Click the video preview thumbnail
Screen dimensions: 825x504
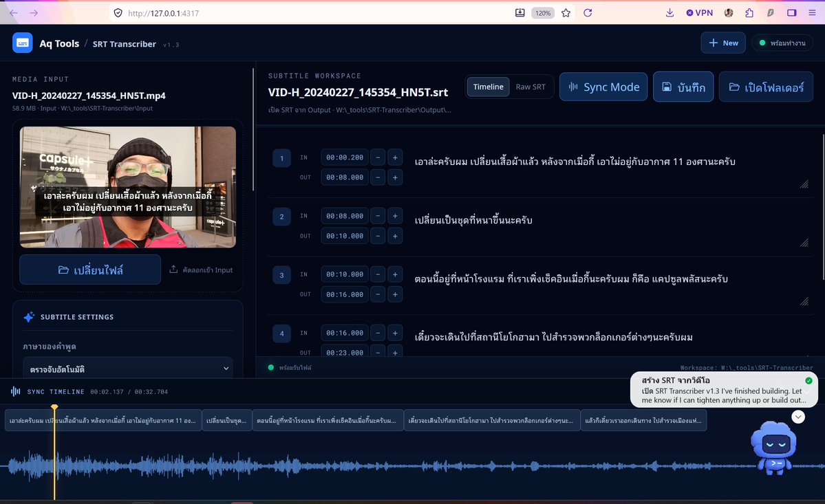(x=128, y=187)
